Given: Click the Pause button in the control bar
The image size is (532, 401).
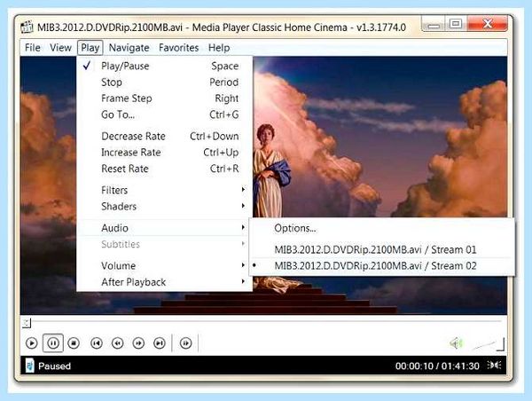Looking at the screenshot, I should [x=53, y=343].
